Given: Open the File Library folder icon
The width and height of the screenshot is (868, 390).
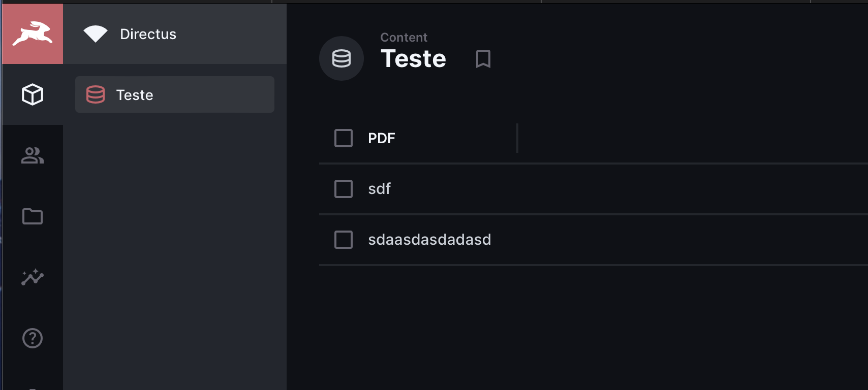Looking at the screenshot, I should [x=33, y=216].
